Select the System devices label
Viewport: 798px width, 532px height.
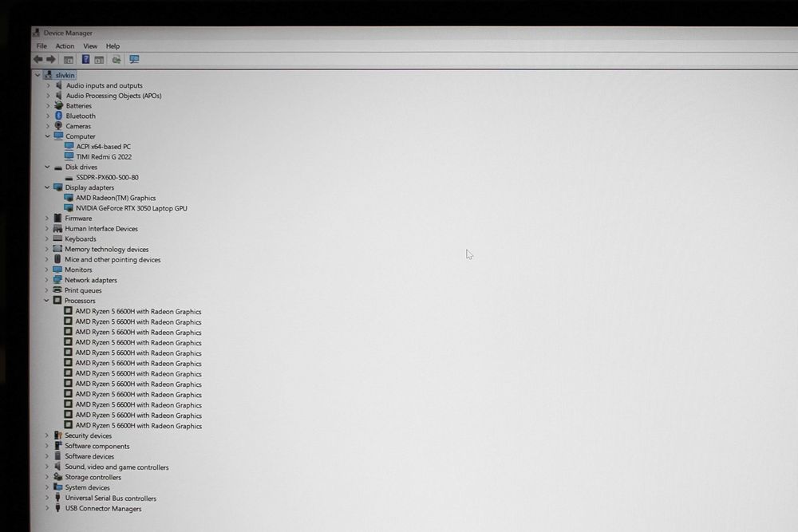(87, 487)
